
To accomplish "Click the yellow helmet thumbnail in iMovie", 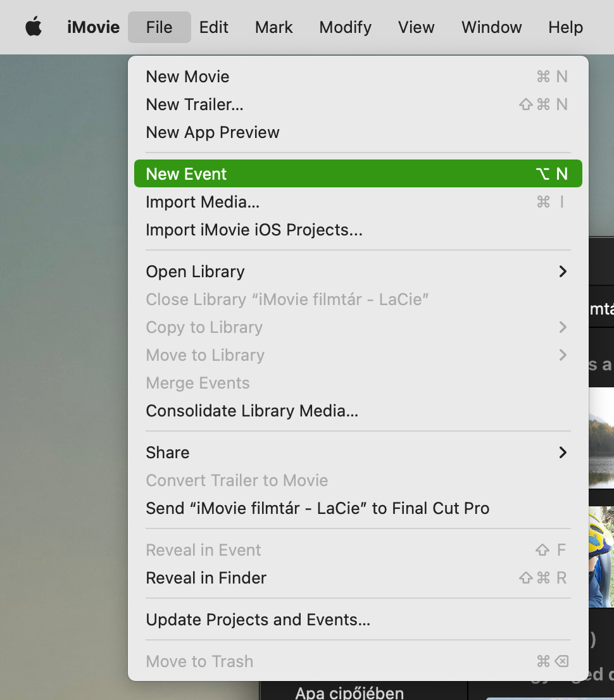I will (x=601, y=557).
